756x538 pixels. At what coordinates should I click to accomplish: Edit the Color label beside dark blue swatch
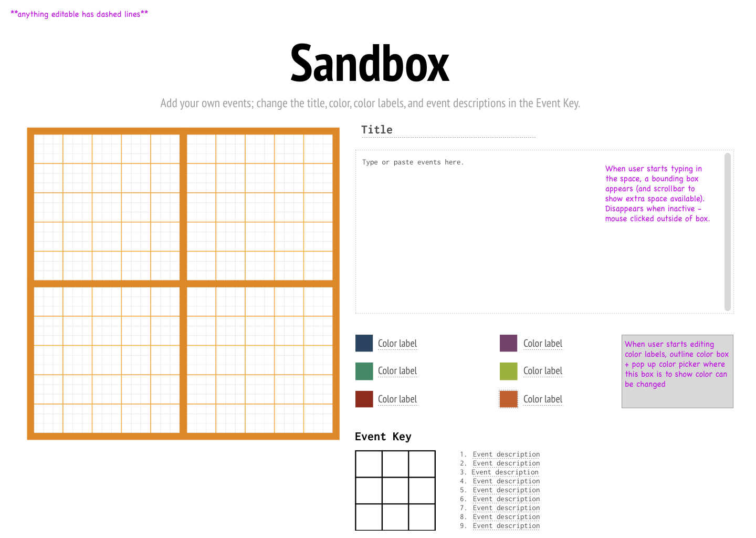click(397, 344)
